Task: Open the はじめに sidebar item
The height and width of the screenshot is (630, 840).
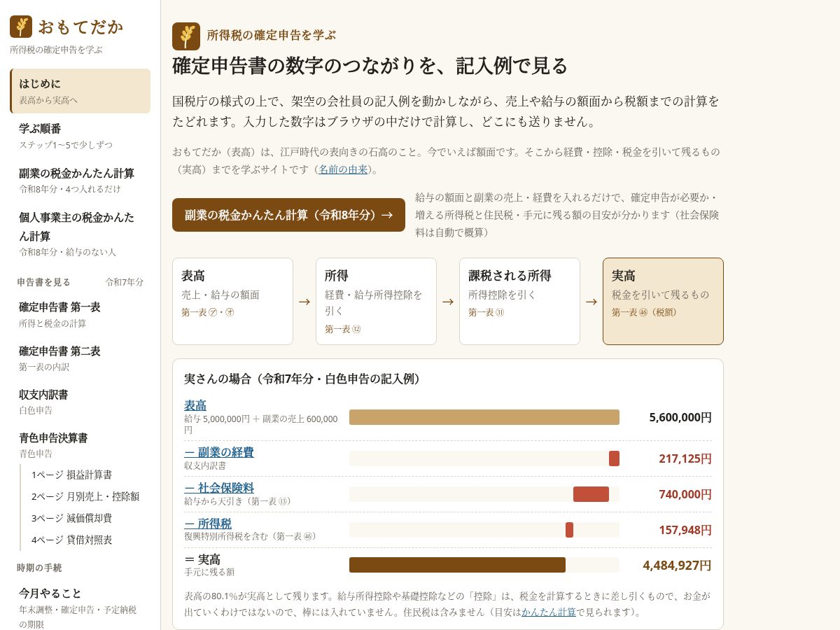Action: pos(80,91)
